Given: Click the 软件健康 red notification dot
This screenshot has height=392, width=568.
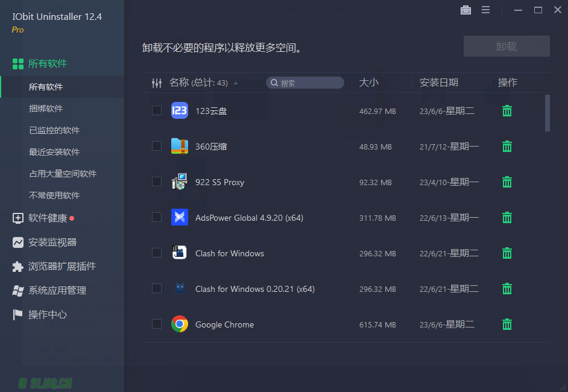Looking at the screenshot, I should 72,218.
